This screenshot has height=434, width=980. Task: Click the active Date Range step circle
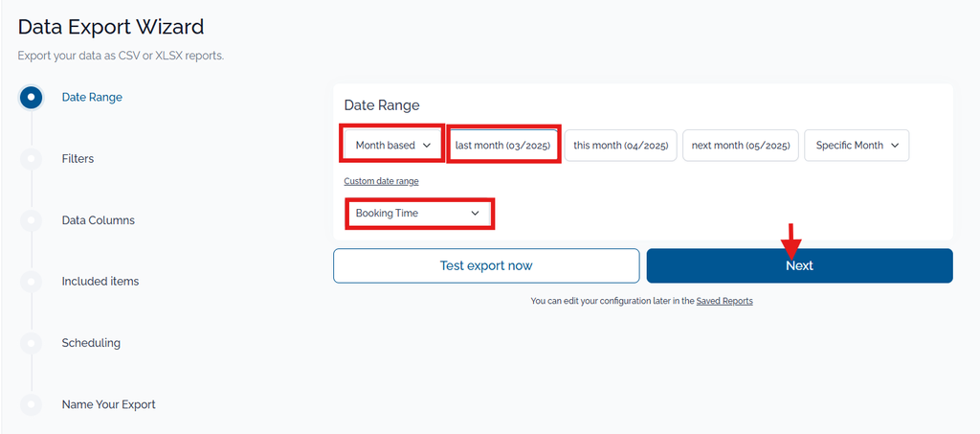click(32, 98)
